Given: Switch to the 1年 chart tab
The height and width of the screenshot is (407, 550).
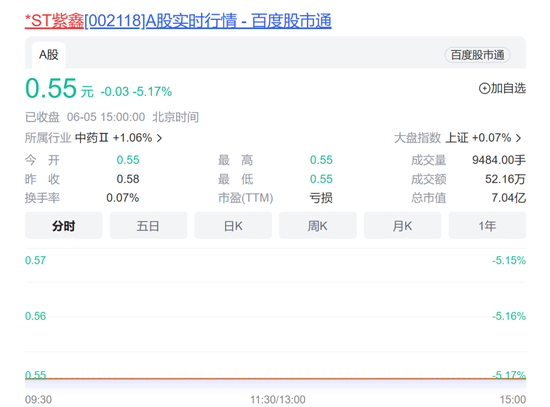Looking at the screenshot, I should pyautogui.click(x=487, y=226).
